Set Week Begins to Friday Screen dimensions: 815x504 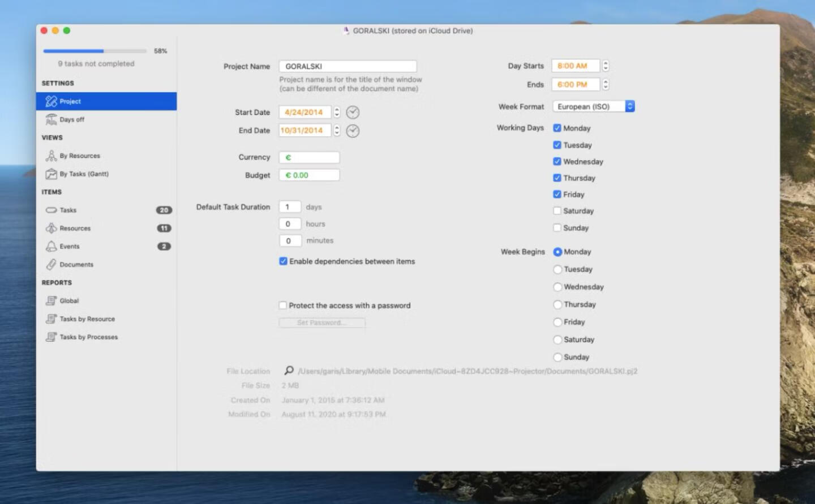pyautogui.click(x=557, y=322)
